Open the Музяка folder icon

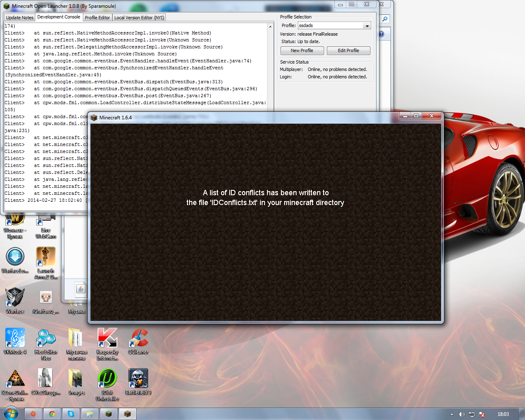(77, 308)
